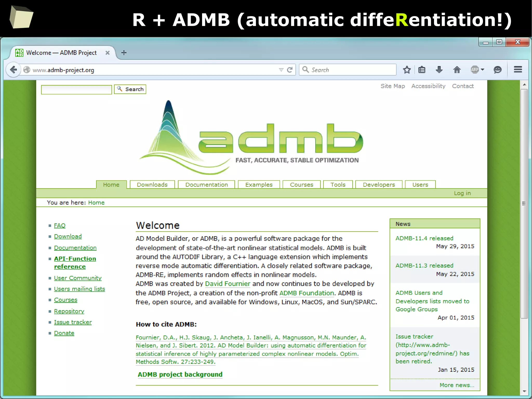Click the scrollbar down arrow
The width and height of the screenshot is (532, 399).
click(x=524, y=391)
